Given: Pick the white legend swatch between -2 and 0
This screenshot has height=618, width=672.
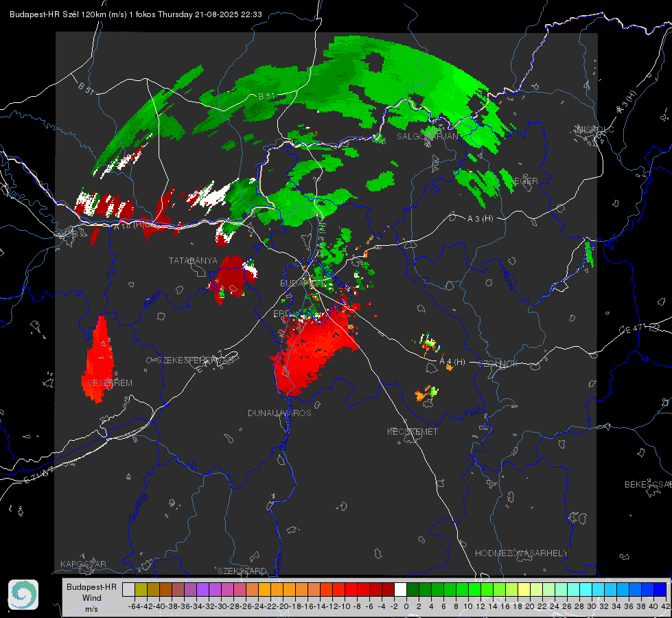Looking at the screenshot, I should (400, 589).
